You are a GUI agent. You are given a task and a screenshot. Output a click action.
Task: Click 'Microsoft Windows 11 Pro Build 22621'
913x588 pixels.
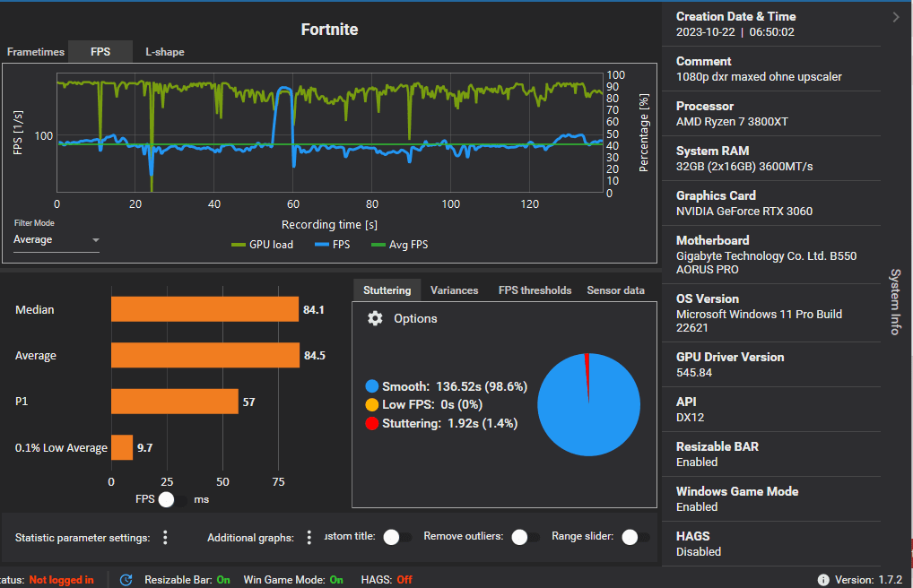tap(759, 321)
